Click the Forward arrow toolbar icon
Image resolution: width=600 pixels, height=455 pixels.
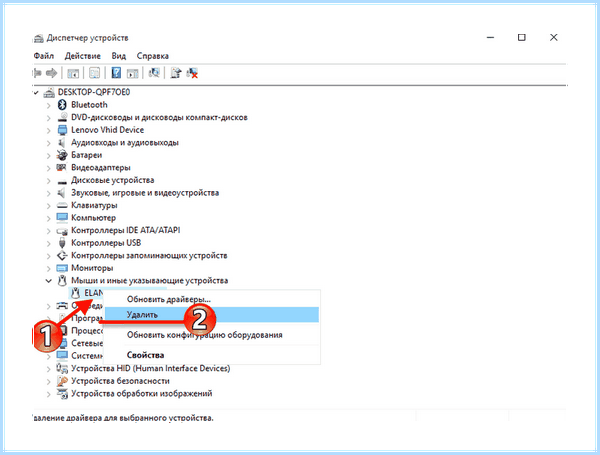pos(51,72)
